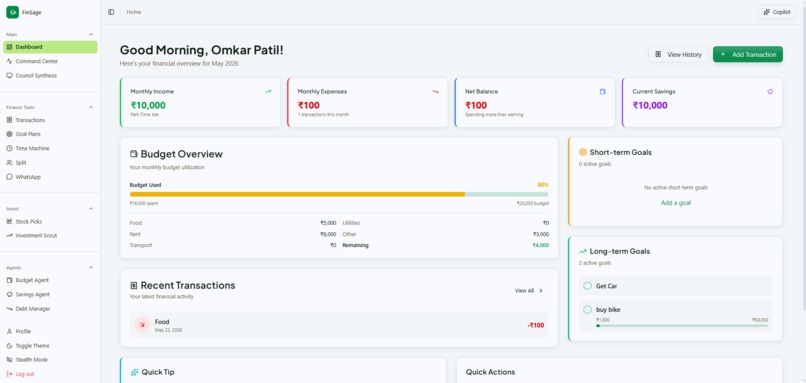Select Investment Scout in sidebar
Image resolution: width=806 pixels, height=383 pixels.
pos(50,235)
